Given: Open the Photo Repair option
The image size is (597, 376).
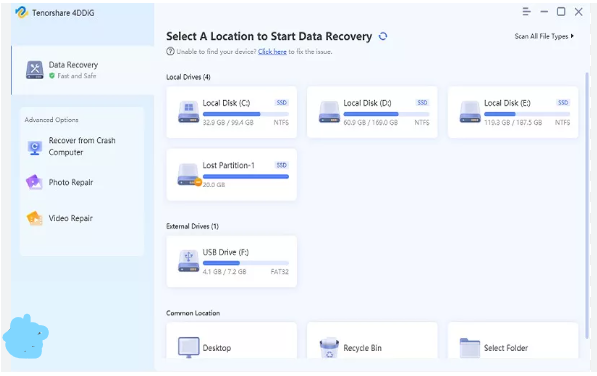Looking at the screenshot, I should click(71, 182).
